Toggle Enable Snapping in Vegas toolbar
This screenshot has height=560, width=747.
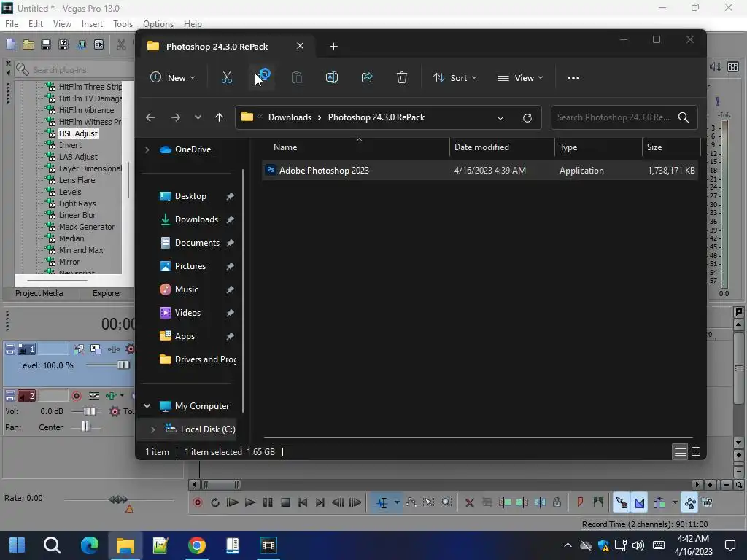(x=622, y=502)
